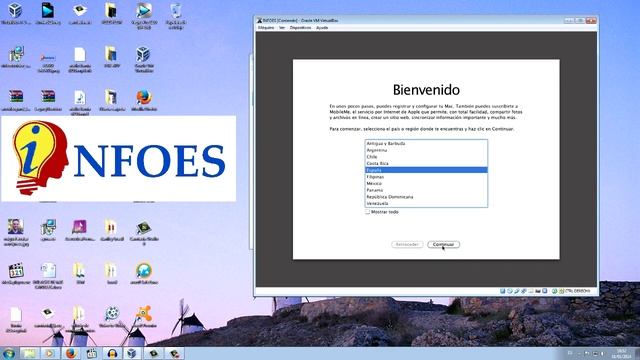Open Windows Media Player from the taskbar

coord(49,353)
